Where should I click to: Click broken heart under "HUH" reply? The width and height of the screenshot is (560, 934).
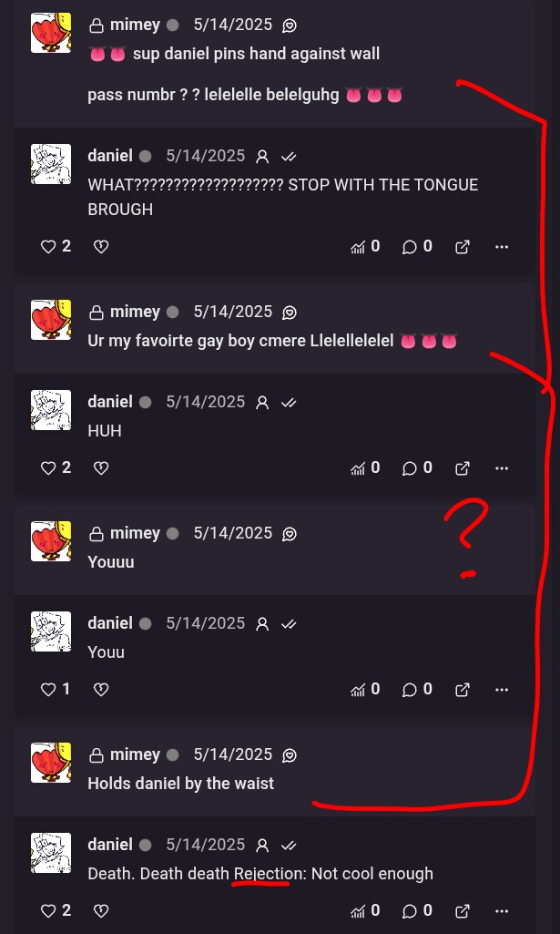(x=101, y=468)
